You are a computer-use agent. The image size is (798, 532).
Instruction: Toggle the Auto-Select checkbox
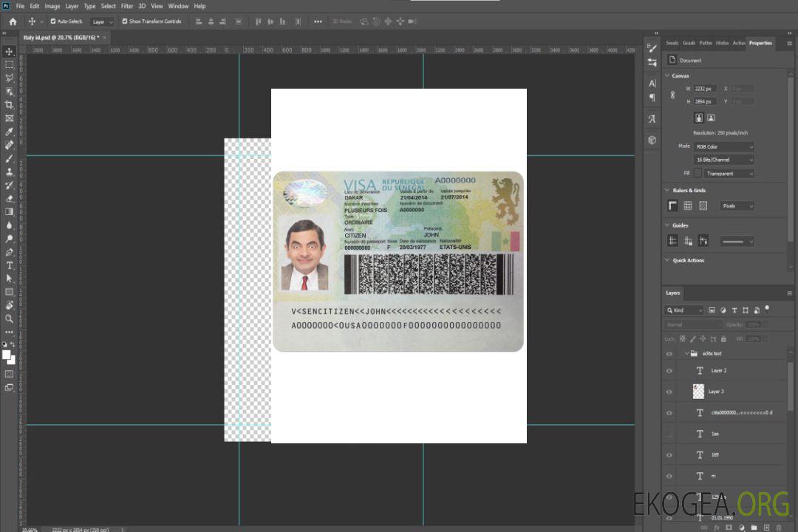click(53, 21)
